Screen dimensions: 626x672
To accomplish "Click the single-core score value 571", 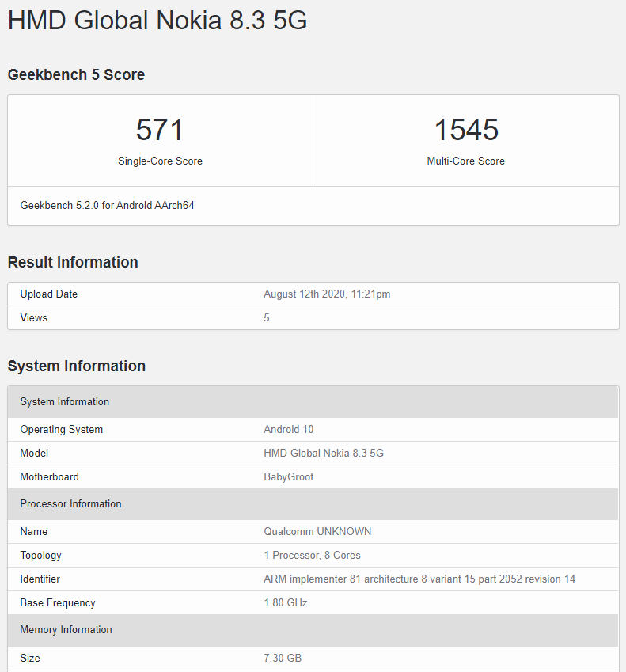I will click(x=160, y=130).
